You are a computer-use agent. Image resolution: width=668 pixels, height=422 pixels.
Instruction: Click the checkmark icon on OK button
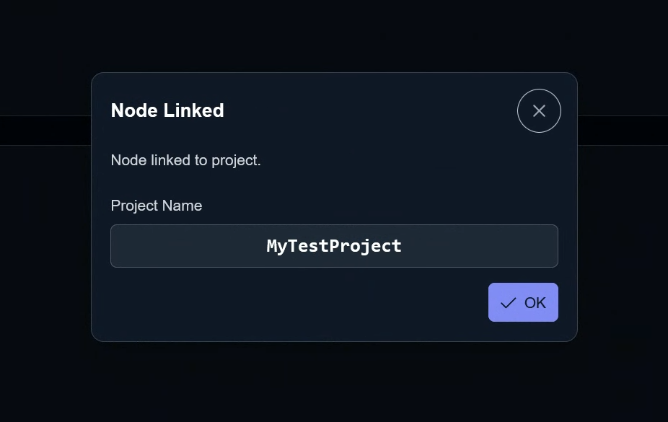point(508,303)
